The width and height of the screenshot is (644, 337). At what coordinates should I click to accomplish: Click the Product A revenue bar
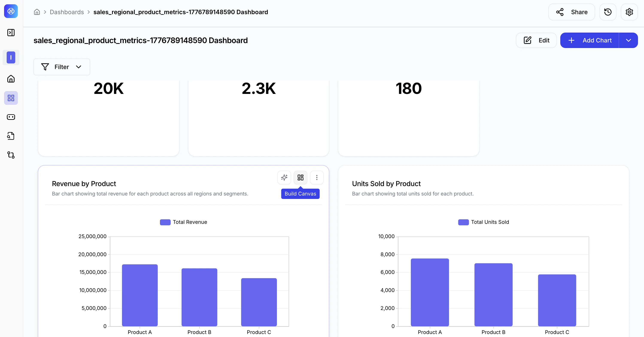click(140, 295)
